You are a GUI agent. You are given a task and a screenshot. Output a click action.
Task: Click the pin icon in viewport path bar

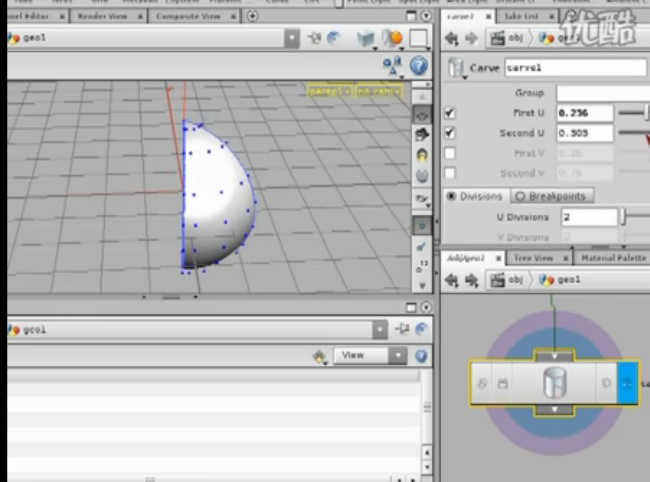316,38
